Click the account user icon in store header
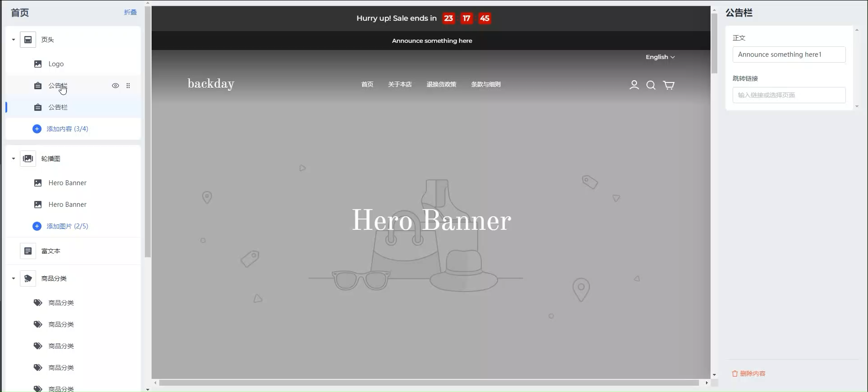The image size is (868, 392). click(x=634, y=85)
